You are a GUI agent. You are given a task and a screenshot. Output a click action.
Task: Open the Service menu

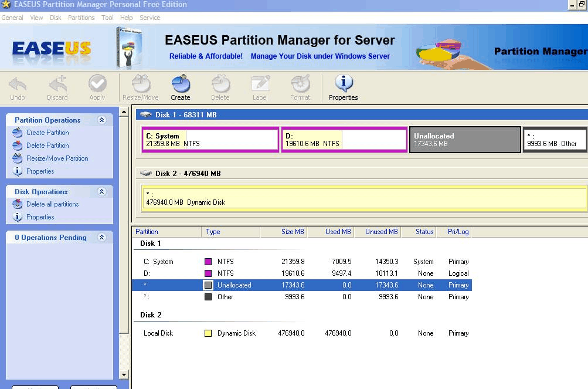click(x=150, y=18)
